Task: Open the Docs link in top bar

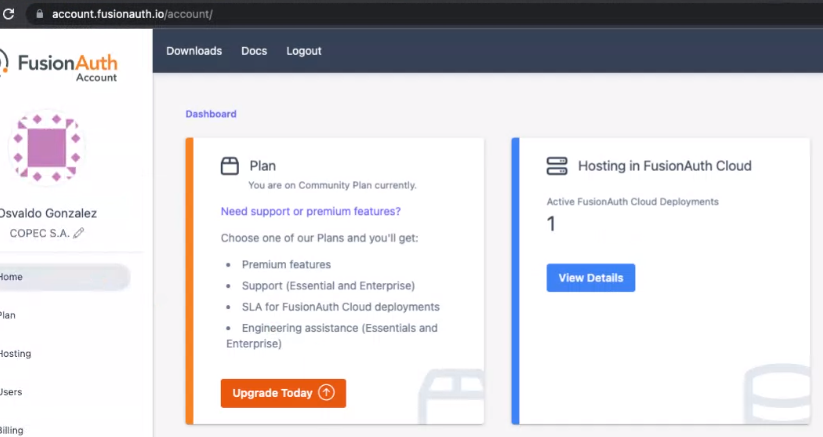Action: [x=254, y=51]
